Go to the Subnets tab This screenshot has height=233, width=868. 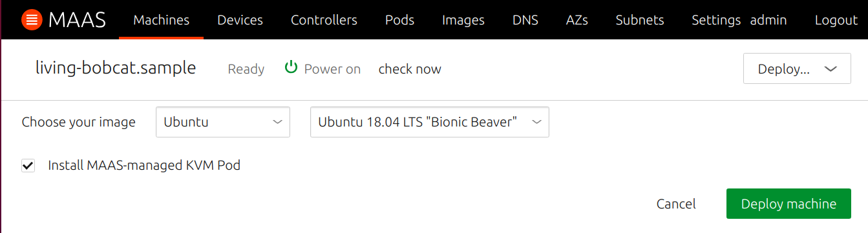[640, 20]
